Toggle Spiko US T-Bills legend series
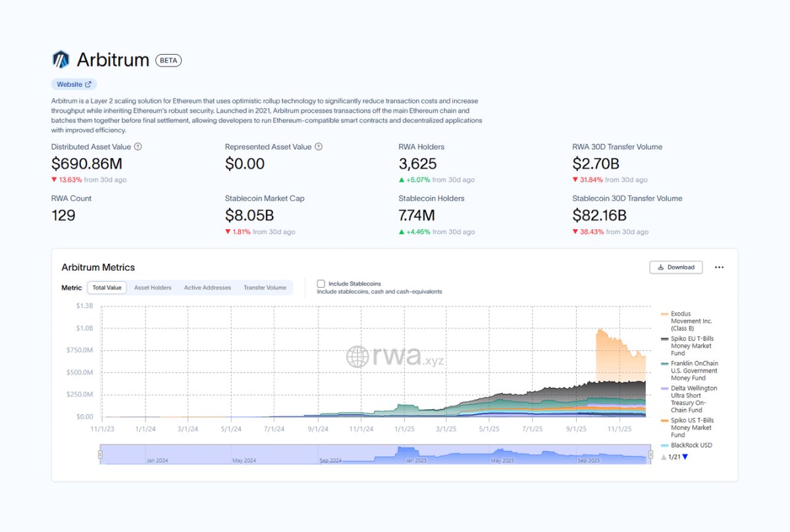This screenshot has height=532, width=790. pyautogui.click(x=689, y=427)
